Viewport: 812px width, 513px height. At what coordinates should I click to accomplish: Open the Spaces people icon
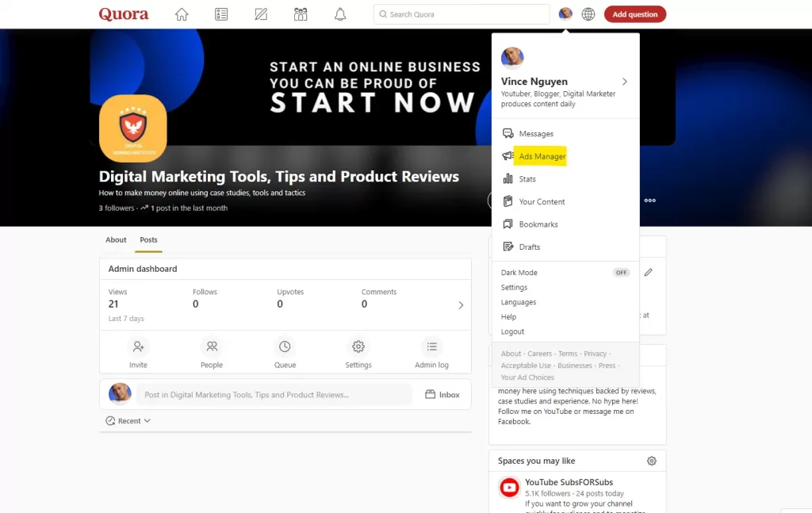[x=301, y=14]
